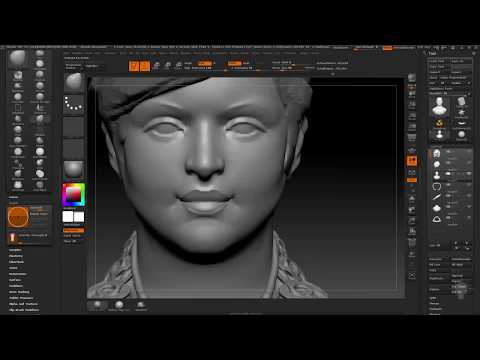480x360 pixels.
Task: Click the Zoom canvas icon in right shelf
Action: click(x=412, y=105)
